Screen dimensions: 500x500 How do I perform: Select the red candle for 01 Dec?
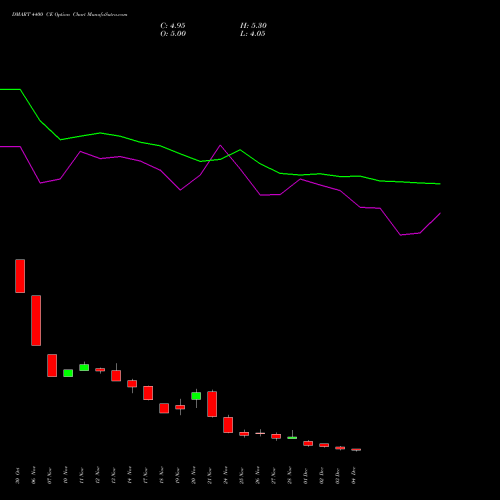308,443
